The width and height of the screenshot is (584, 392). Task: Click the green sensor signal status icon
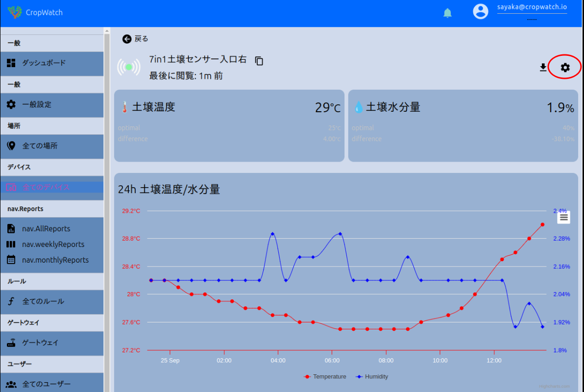128,67
